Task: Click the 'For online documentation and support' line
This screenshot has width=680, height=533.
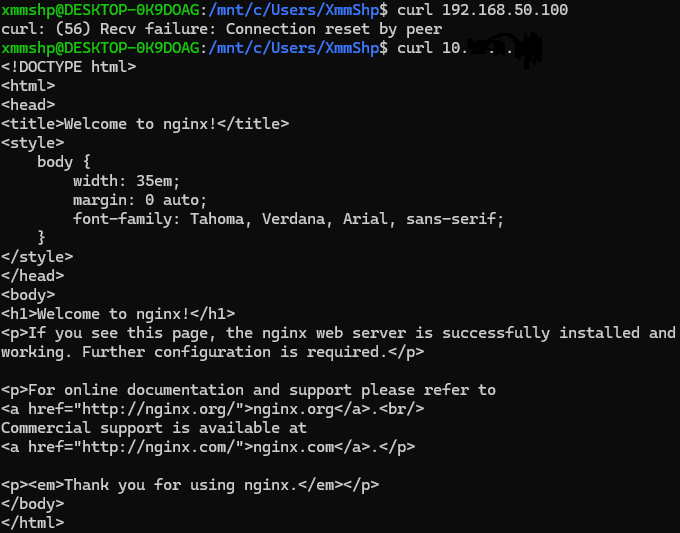Action: point(248,390)
